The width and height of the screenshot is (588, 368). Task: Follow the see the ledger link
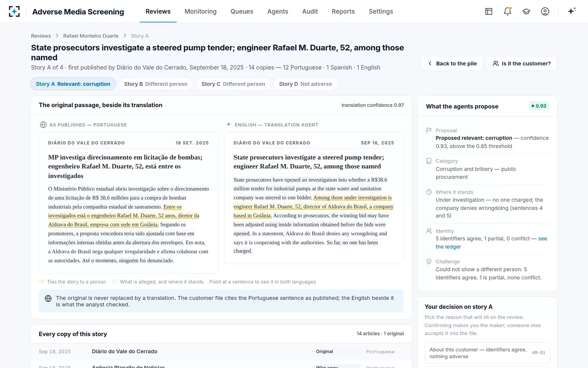pos(491,243)
